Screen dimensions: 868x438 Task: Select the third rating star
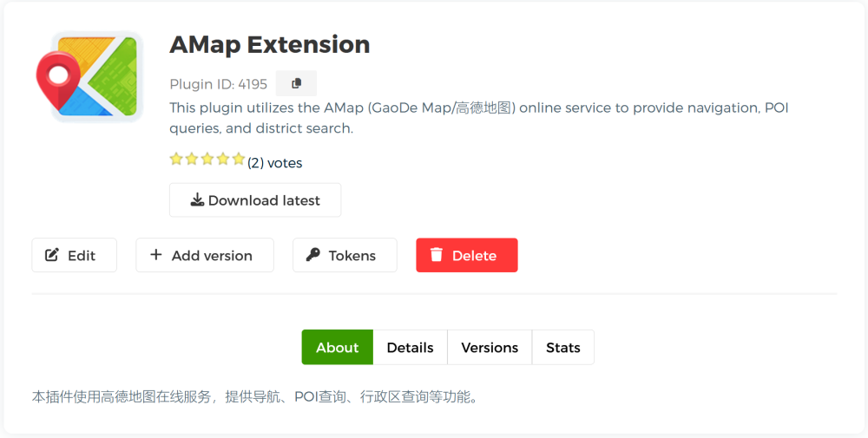coord(207,160)
